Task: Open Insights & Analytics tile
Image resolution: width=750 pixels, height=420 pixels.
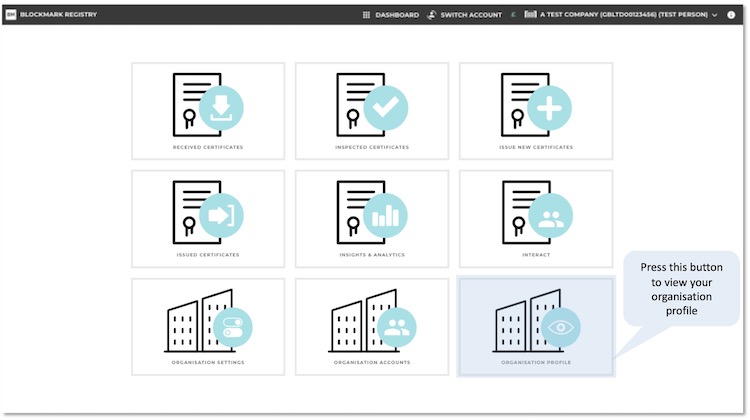Action: pos(371,218)
